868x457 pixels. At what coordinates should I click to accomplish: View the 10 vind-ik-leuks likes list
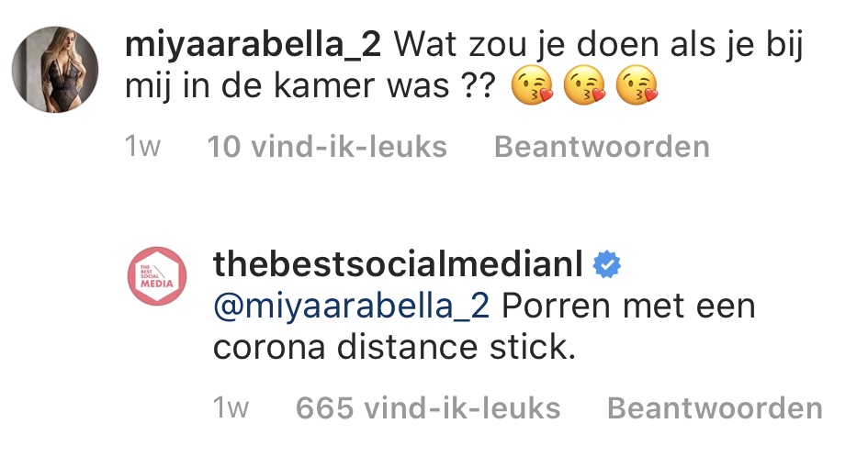pos(326,147)
